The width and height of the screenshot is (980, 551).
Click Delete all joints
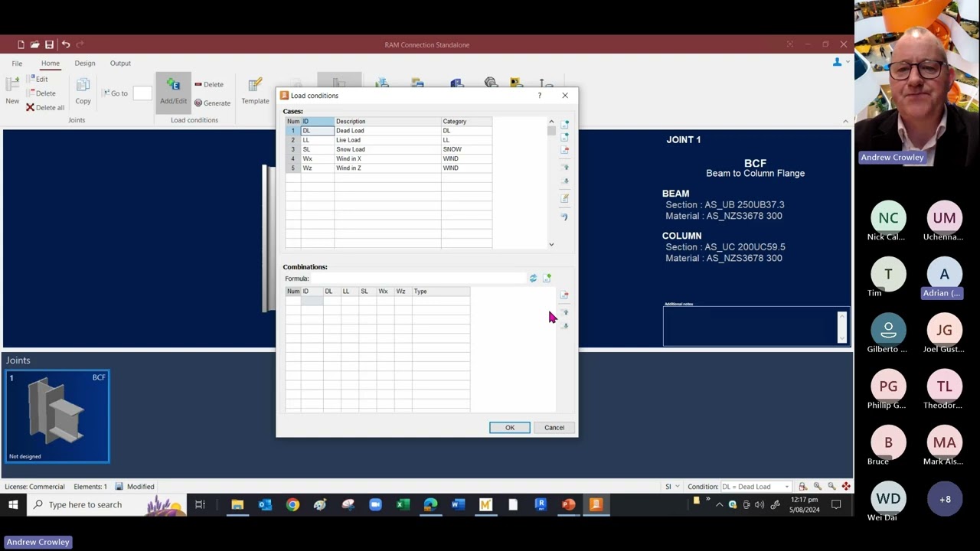[x=45, y=107]
